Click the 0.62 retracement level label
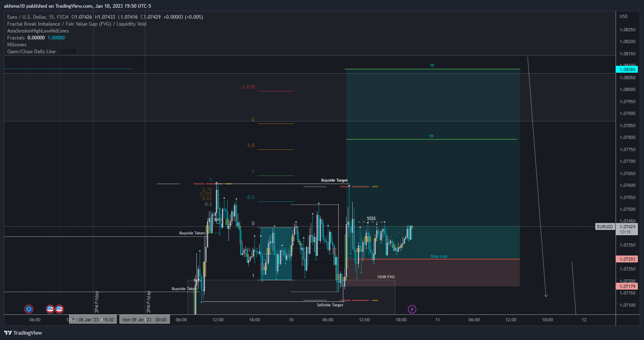This screenshot has height=340, width=644. (207, 199)
